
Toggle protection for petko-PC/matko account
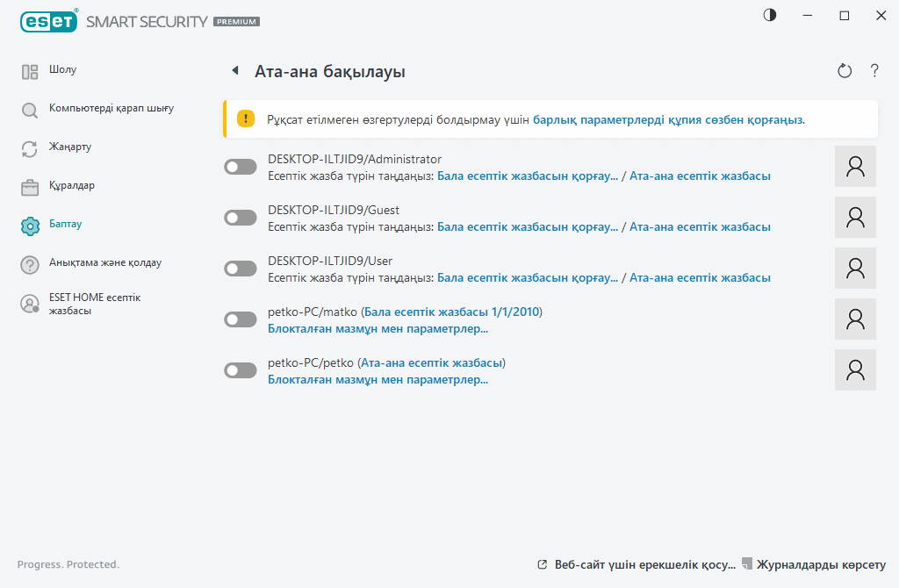(x=240, y=319)
